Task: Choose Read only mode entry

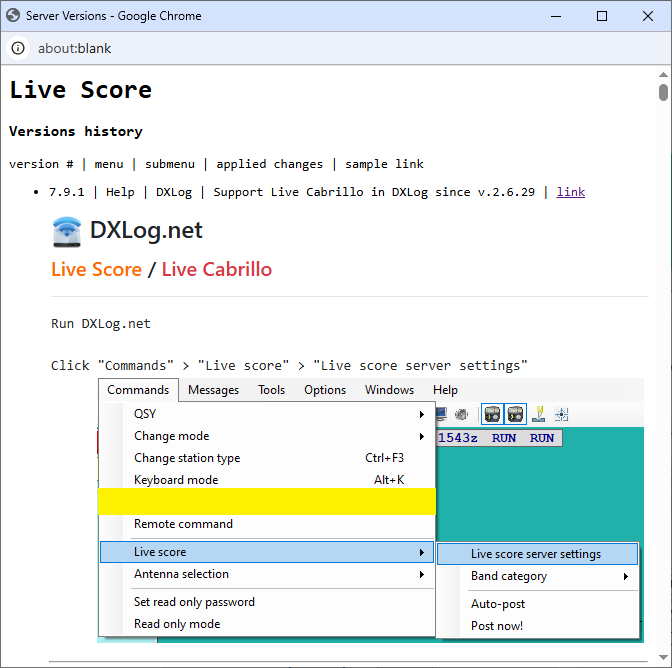Action: (267, 624)
